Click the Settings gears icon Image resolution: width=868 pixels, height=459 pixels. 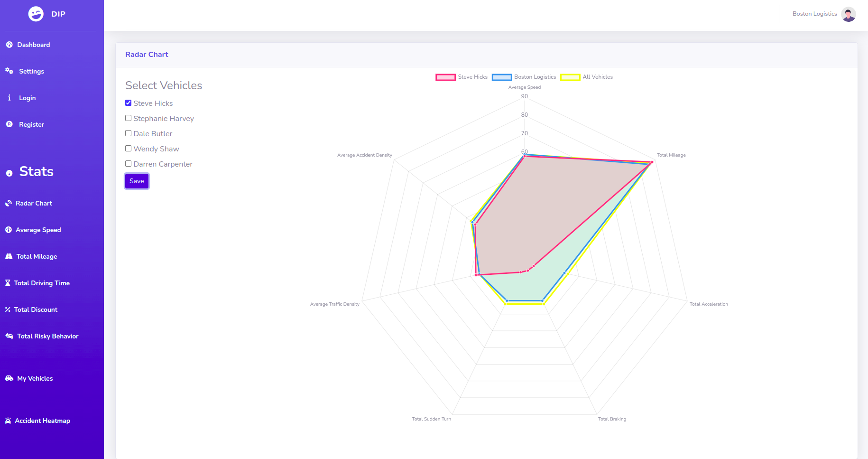9,71
